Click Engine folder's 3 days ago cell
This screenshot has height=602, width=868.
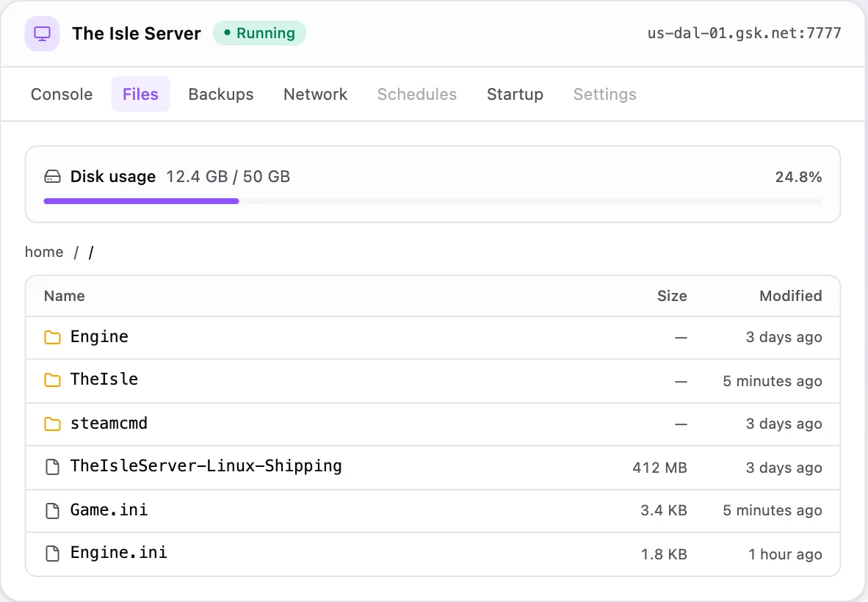[784, 338]
